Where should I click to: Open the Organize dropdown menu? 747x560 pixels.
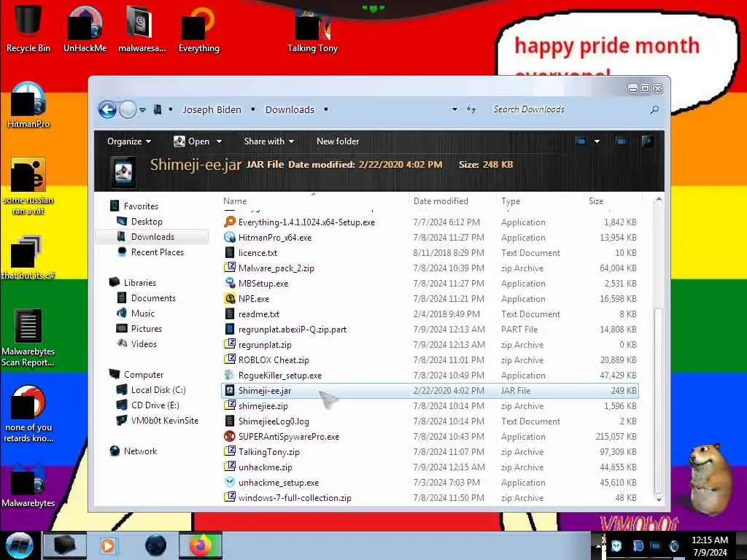[x=128, y=141]
